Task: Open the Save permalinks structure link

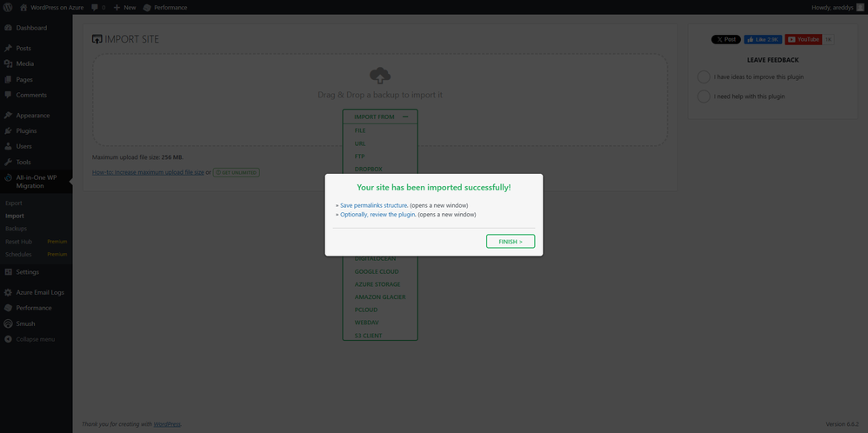Action: (x=374, y=205)
